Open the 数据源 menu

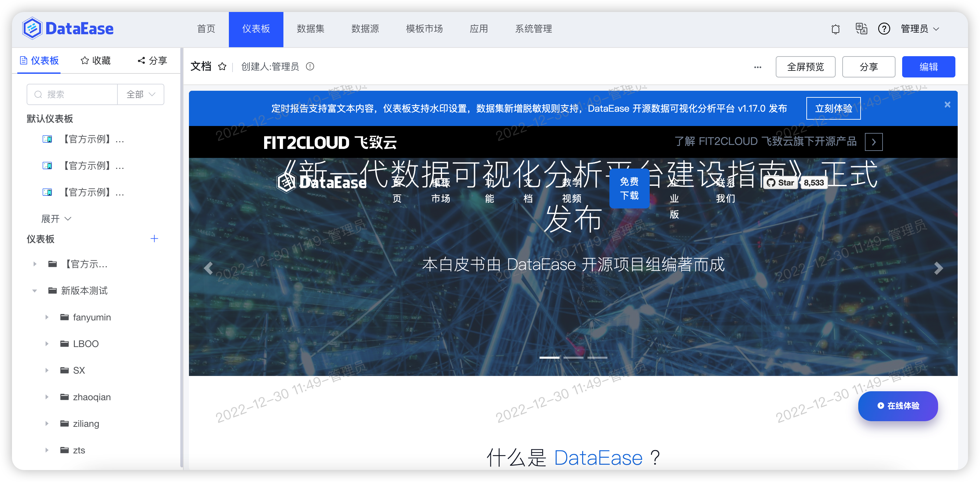365,29
